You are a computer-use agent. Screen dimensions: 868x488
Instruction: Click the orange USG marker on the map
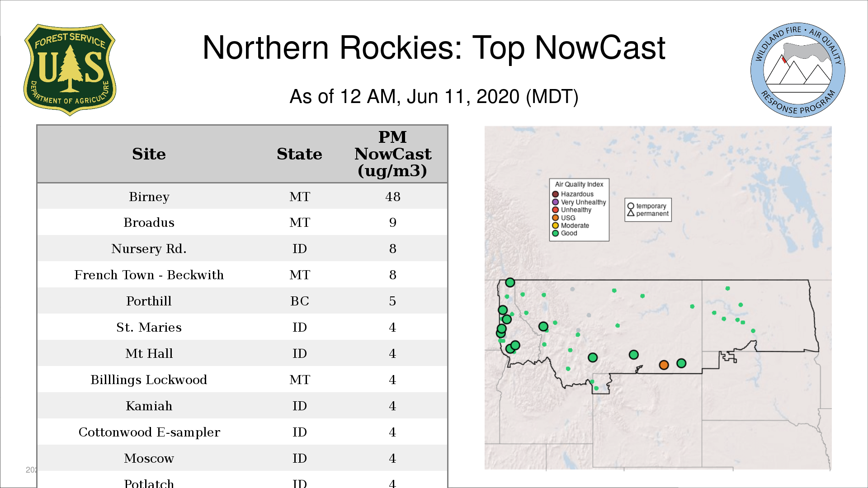664,365
